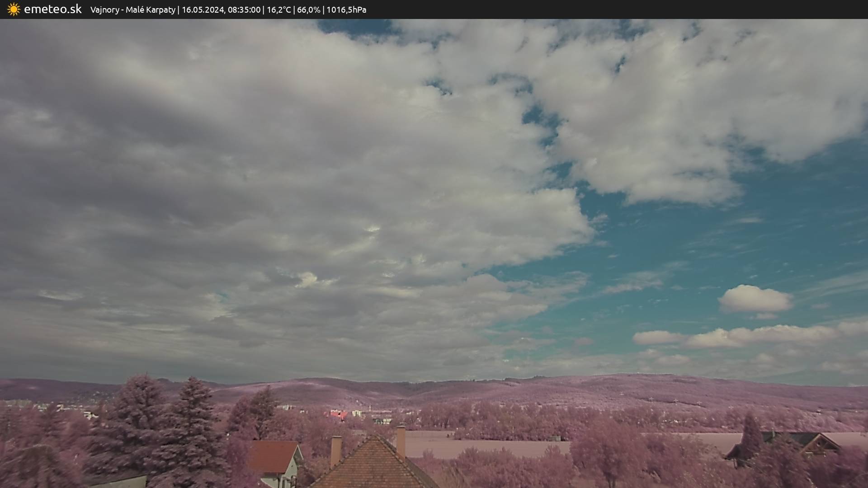The image size is (868, 488).
Task: Select the 16.05.2024 date text
Action: pos(203,10)
